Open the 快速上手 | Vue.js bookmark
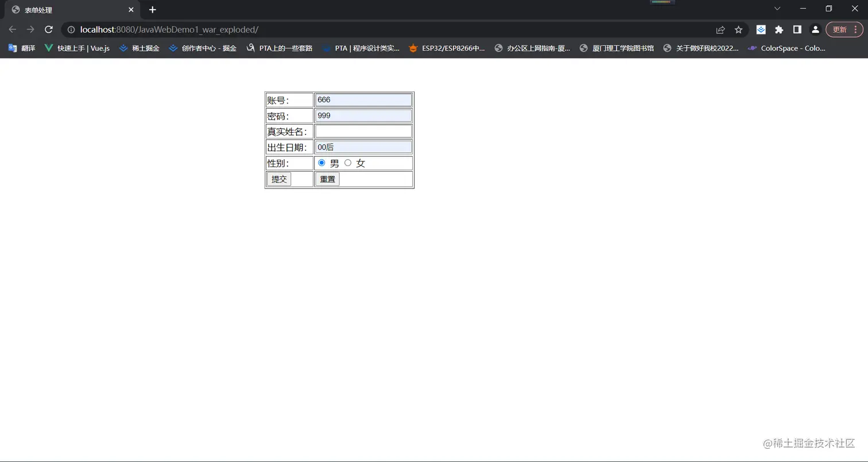 tap(77, 48)
